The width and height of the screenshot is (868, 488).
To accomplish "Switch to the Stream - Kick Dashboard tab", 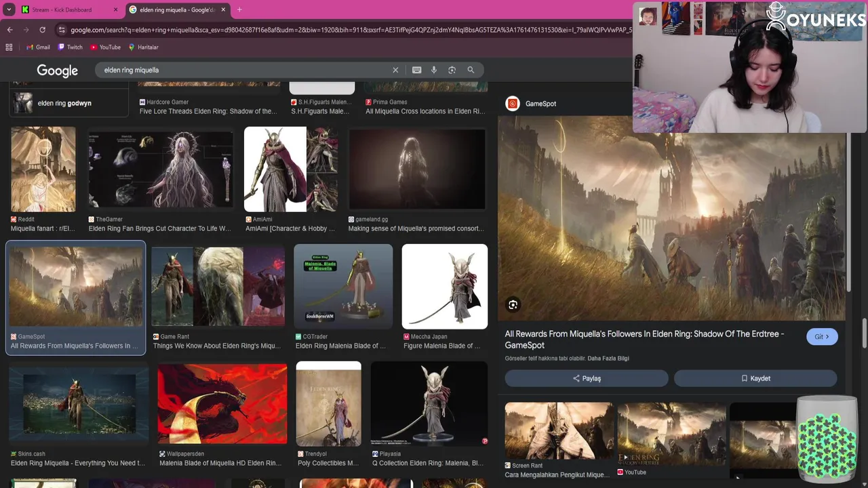I will click(x=62, y=9).
